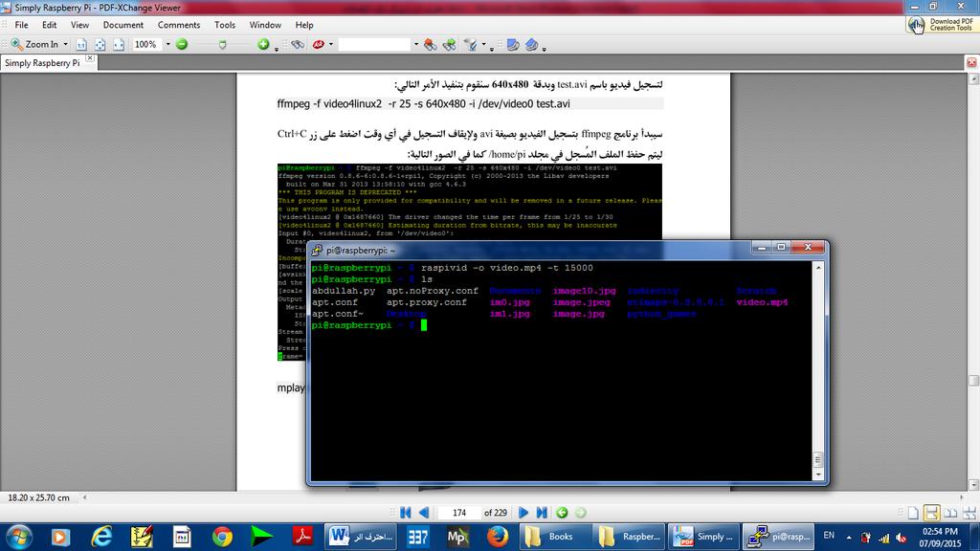Go to the previous page
Viewport: 980px width, 551px height.
[x=424, y=513]
